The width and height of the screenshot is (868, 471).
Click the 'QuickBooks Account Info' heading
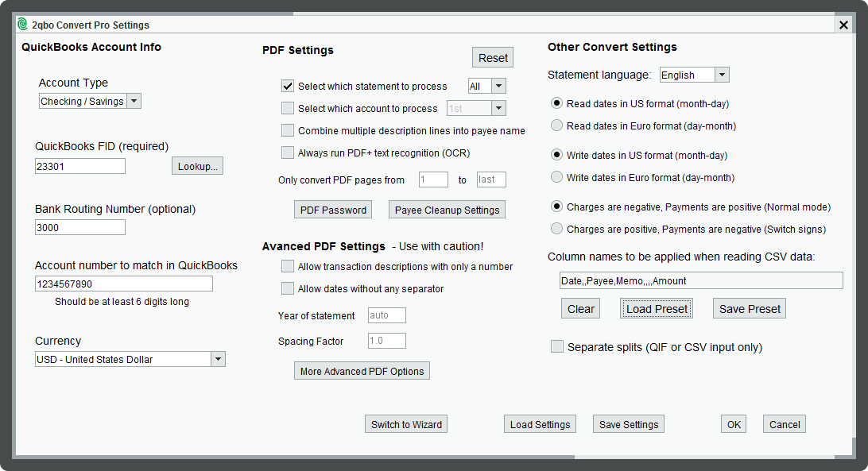click(x=91, y=47)
